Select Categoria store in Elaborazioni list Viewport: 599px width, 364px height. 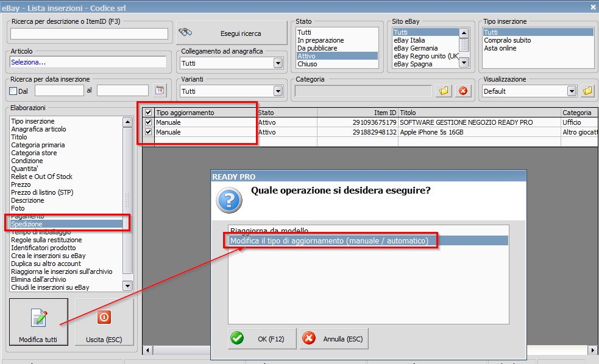click(66, 153)
